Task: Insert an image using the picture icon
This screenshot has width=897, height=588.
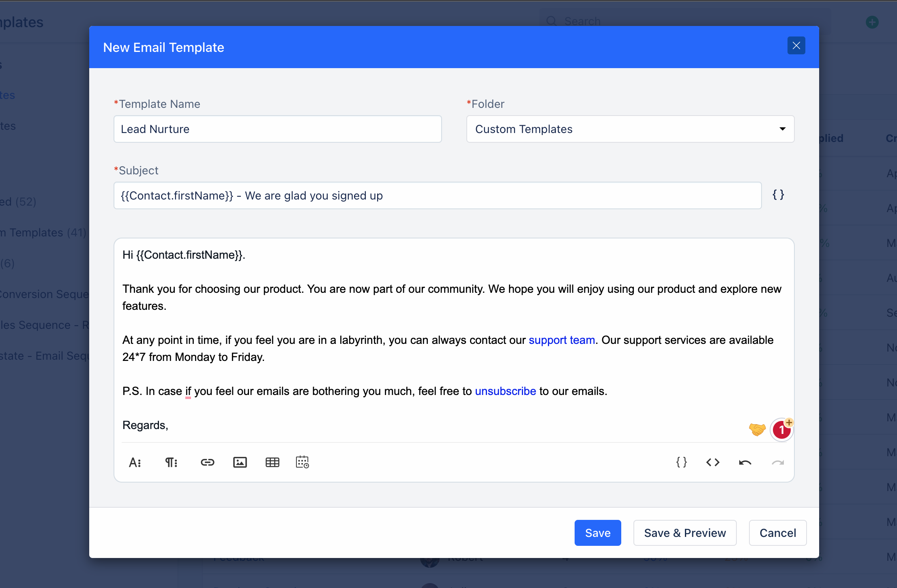Action: click(x=240, y=462)
